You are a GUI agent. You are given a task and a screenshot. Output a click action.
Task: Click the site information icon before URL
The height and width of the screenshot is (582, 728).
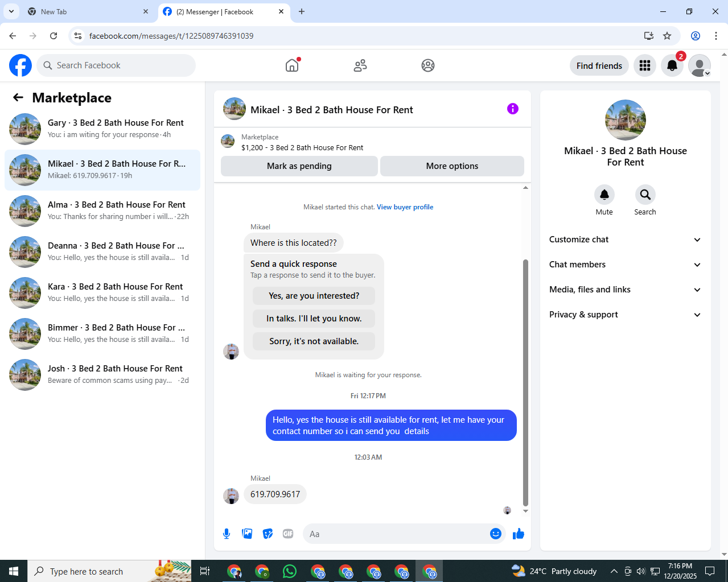(78, 36)
